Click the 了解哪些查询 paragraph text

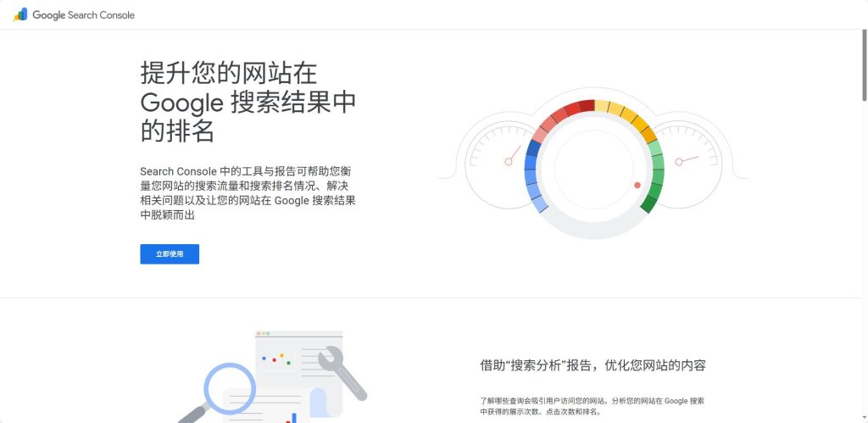coord(593,405)
